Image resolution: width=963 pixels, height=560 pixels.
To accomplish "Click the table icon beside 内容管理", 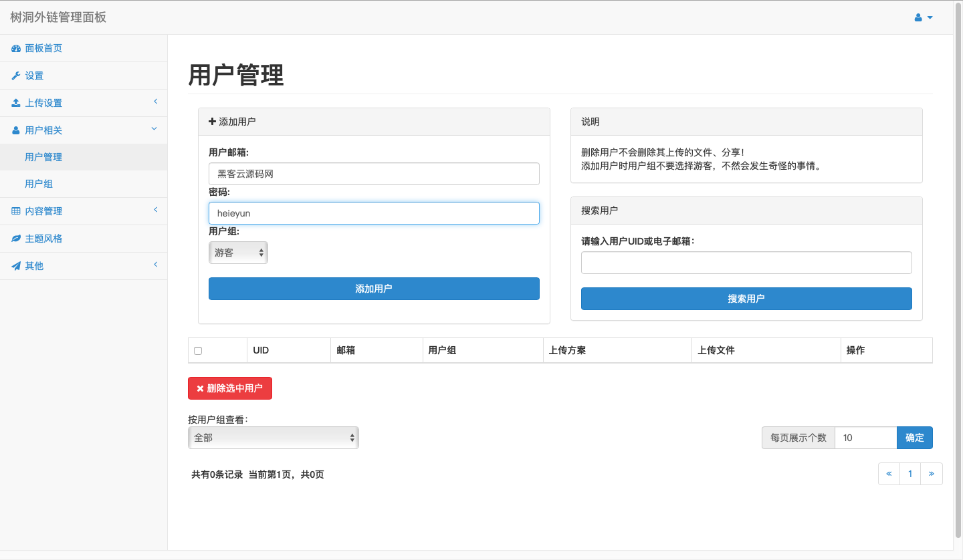I will click(16, 212).
